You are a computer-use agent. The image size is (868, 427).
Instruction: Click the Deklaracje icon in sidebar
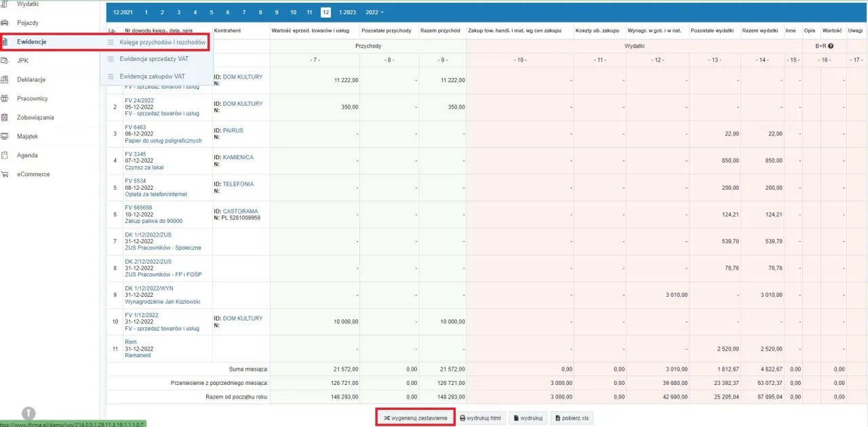[5, 80]
